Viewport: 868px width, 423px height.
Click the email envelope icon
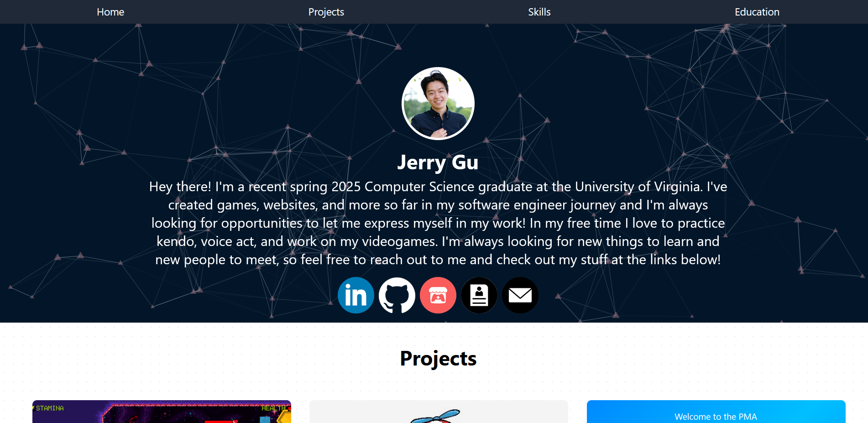point(520,295)
